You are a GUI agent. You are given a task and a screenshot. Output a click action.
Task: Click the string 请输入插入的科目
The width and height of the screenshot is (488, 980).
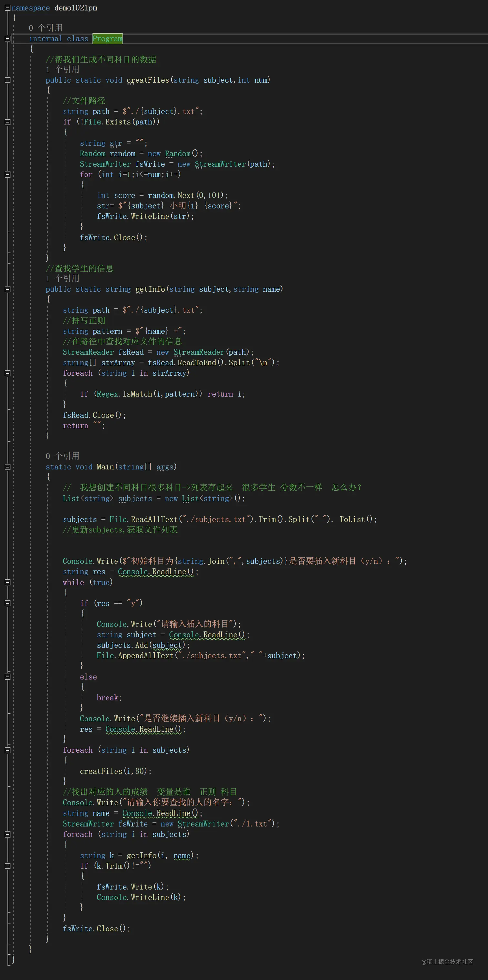(x=195, y=624)
